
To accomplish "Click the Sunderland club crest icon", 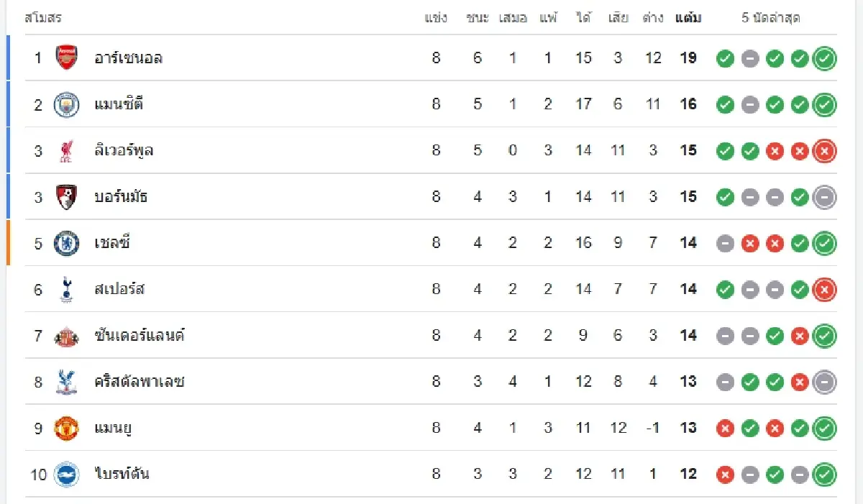I will pyautogui.click(x=67, y=335).
